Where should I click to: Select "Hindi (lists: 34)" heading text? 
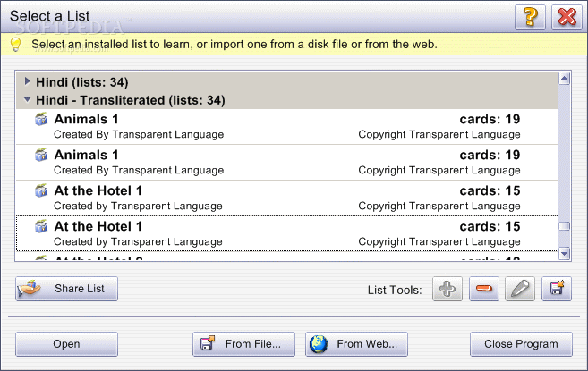click(82, 82)
